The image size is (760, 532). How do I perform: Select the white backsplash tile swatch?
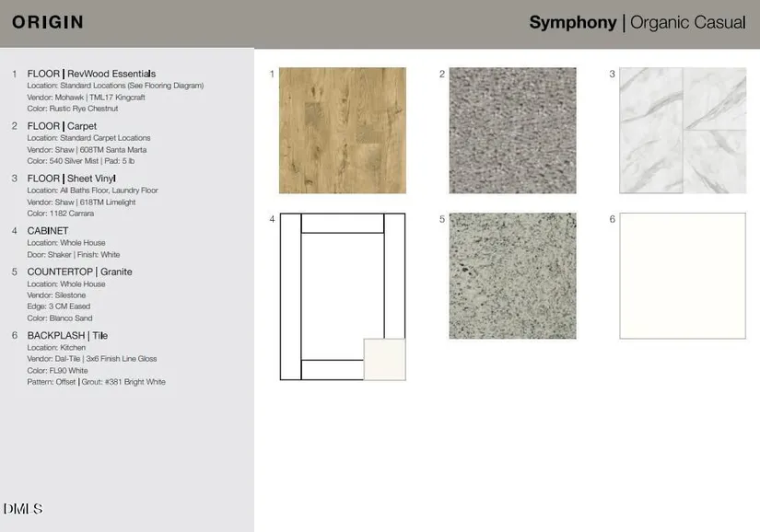[682, 276]
